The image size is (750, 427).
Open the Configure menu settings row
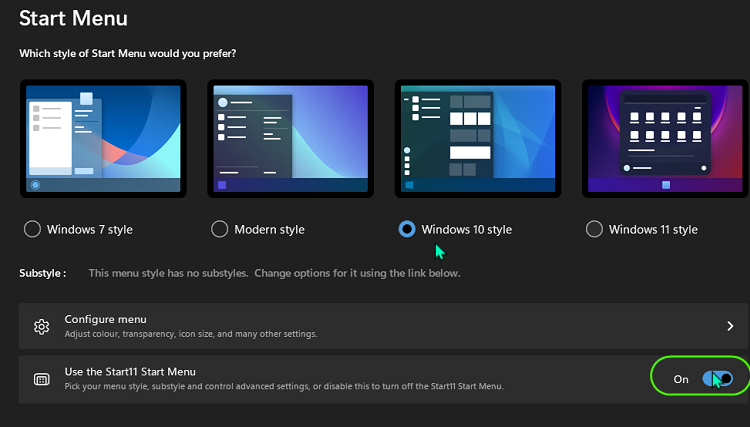click(383, 326)
